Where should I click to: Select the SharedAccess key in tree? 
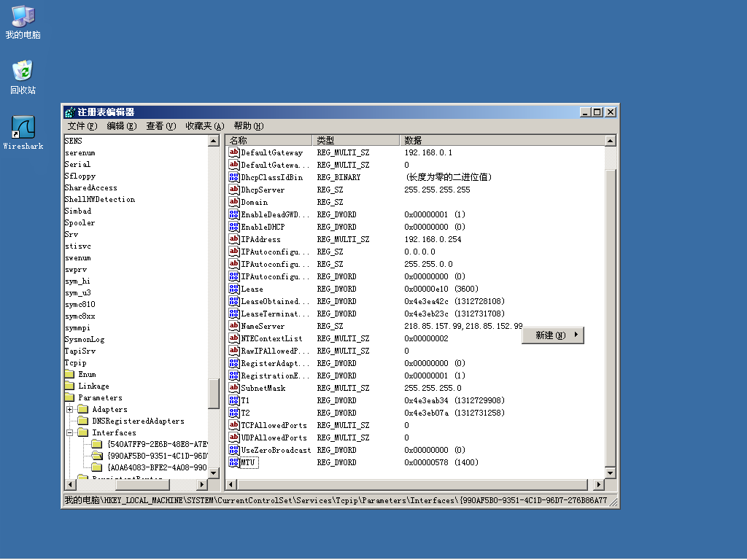coord(90,187)
